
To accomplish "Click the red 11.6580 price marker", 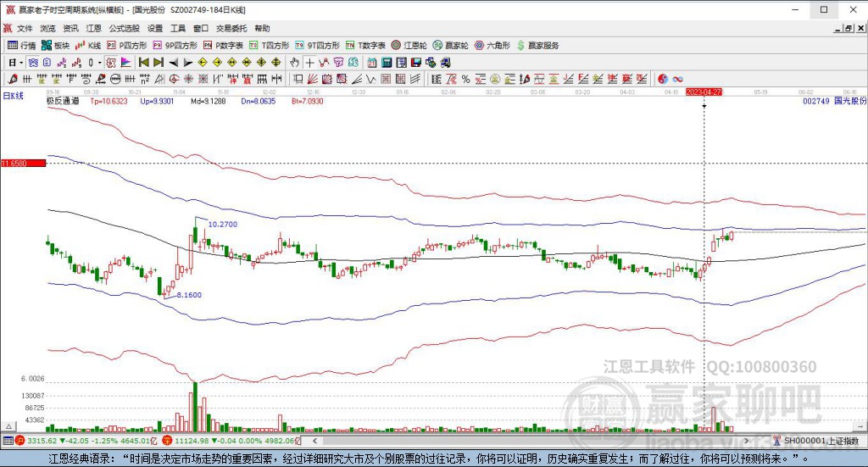I will [x=23, y=164].
